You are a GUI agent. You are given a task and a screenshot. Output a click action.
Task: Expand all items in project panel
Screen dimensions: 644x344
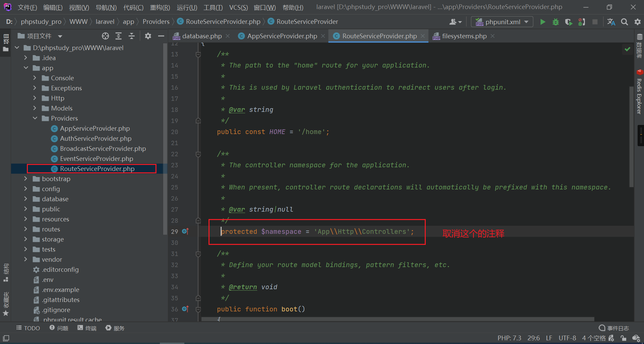coord(119,36)
